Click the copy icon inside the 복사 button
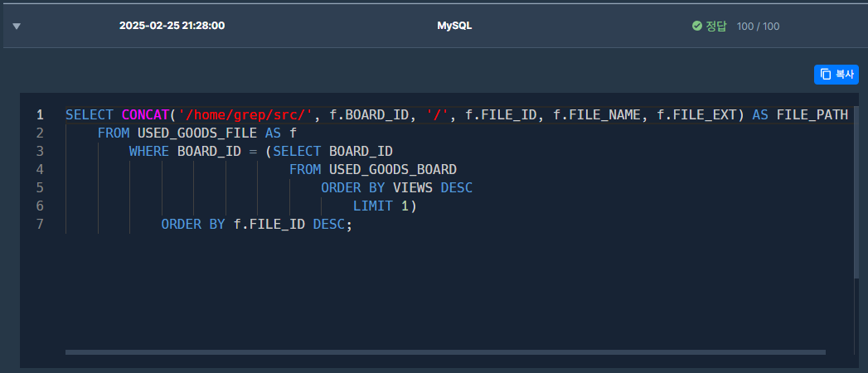The height and width of the screenshot is (373, 868). pyautogui.click(x=826, y=74)
